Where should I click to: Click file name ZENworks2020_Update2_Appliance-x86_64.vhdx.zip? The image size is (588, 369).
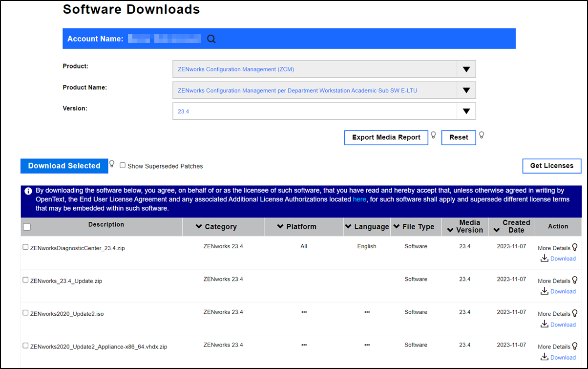99,347
